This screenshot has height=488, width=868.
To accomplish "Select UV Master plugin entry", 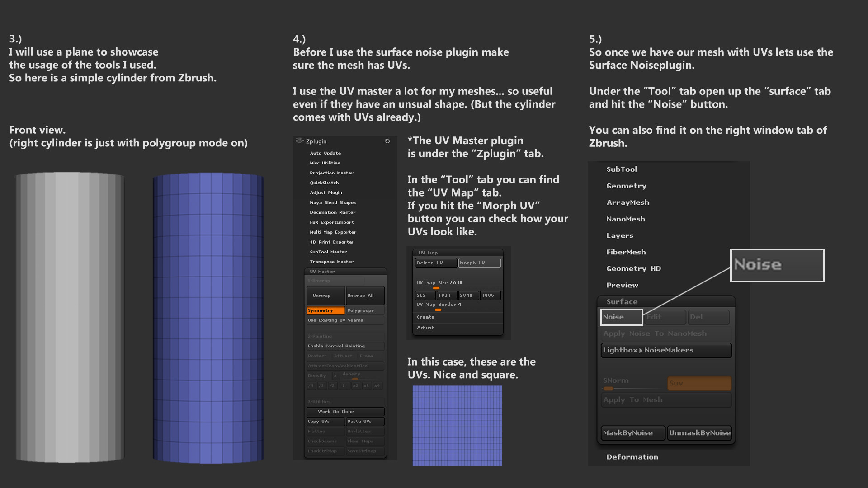I will (x=320, y=272).
